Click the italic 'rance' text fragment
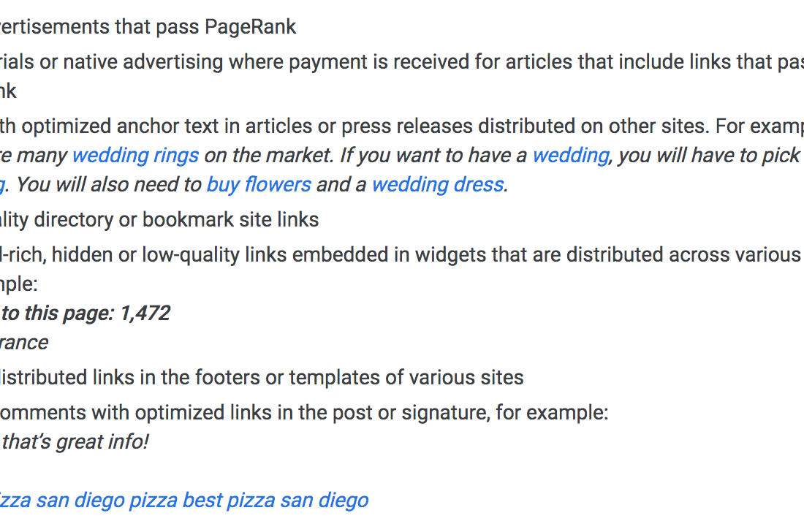 tap(24, 343)
